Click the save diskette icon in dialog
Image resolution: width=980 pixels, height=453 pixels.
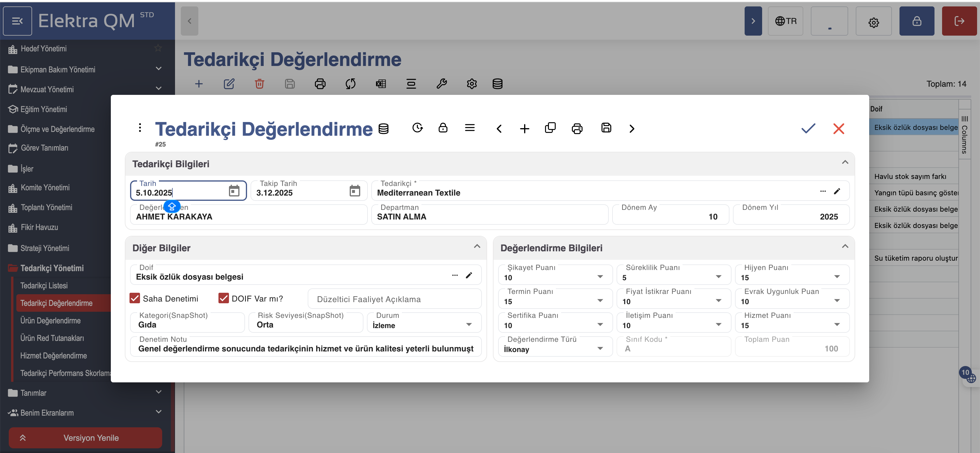pos(606,128)
